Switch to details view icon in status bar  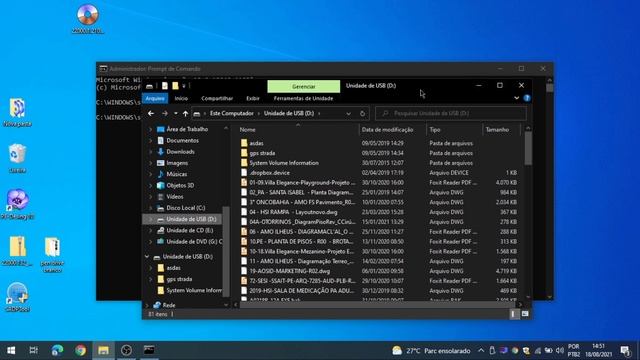(x=514, y=314)
